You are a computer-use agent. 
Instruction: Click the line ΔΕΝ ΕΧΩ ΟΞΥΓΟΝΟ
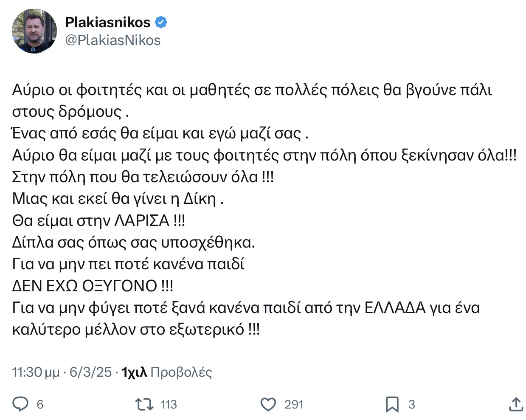click(x=93, y=286)
